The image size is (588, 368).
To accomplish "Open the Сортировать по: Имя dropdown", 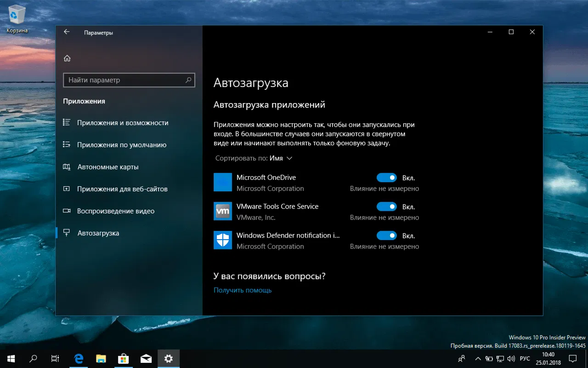I will [254, 158].
